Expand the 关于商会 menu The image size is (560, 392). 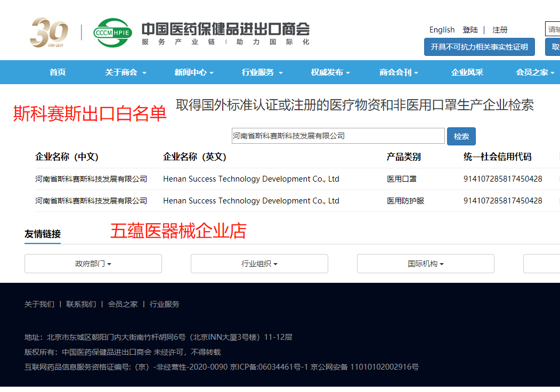point(125,72)
